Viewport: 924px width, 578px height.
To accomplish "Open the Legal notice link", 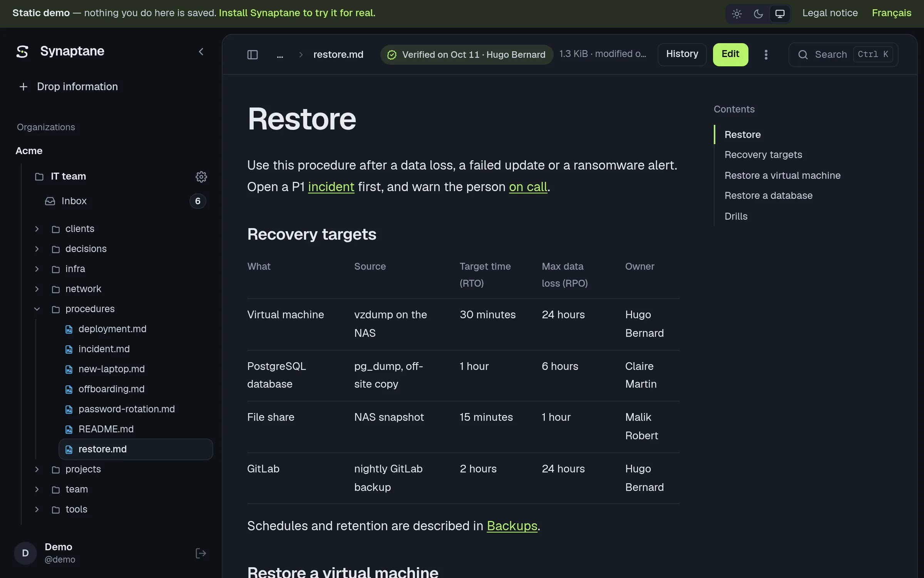I will point(830,13).
